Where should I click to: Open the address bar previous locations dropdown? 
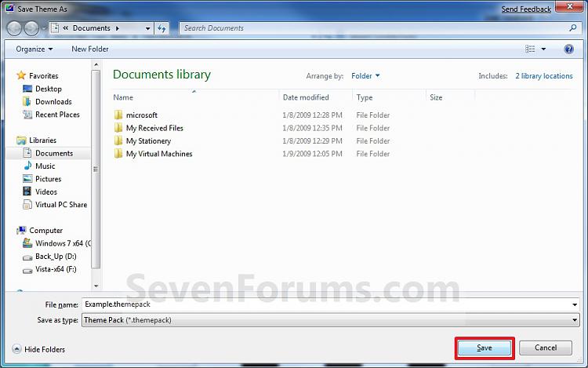147,28
